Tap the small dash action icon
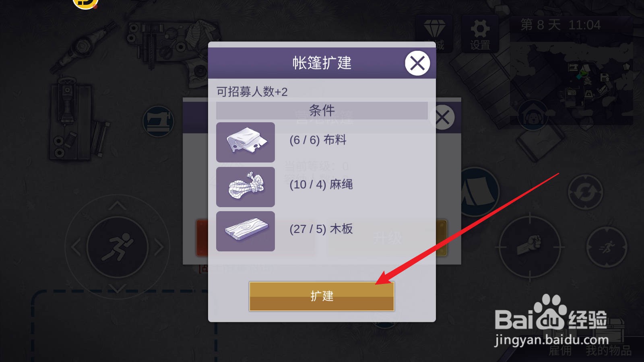Screen dimensions: 644x362 (x=607, y=247)
